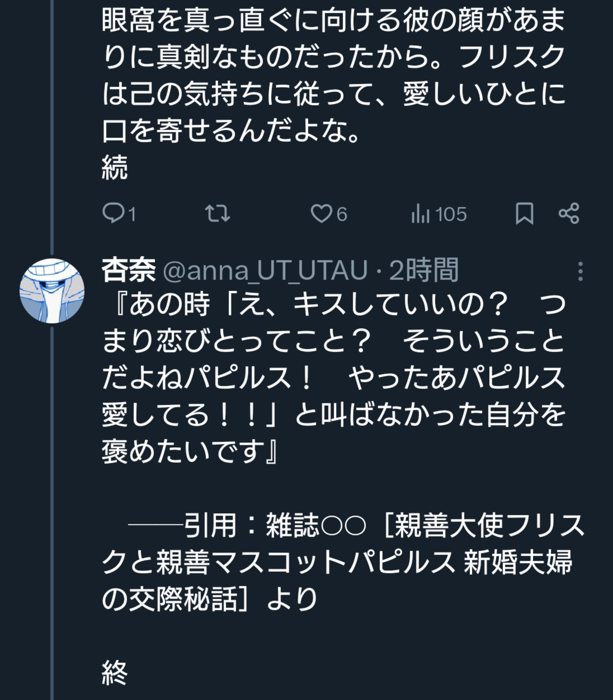The width and height of the screenshot is (613, 700).
Task: Tap the 続 marker text
Action: pyautogui.click(x=115, y=168)
